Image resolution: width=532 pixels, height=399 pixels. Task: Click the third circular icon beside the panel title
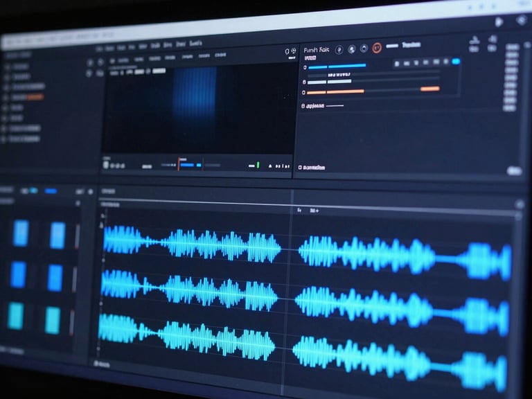(364, 49)
